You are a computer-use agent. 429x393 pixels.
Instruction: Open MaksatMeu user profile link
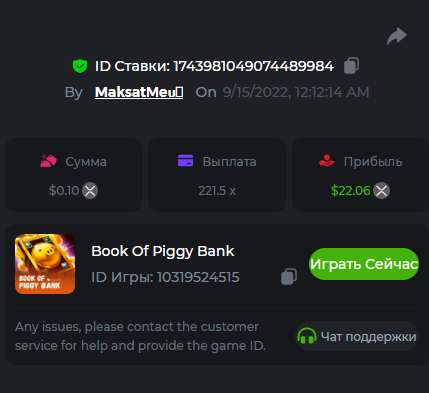tap(139, 92)
